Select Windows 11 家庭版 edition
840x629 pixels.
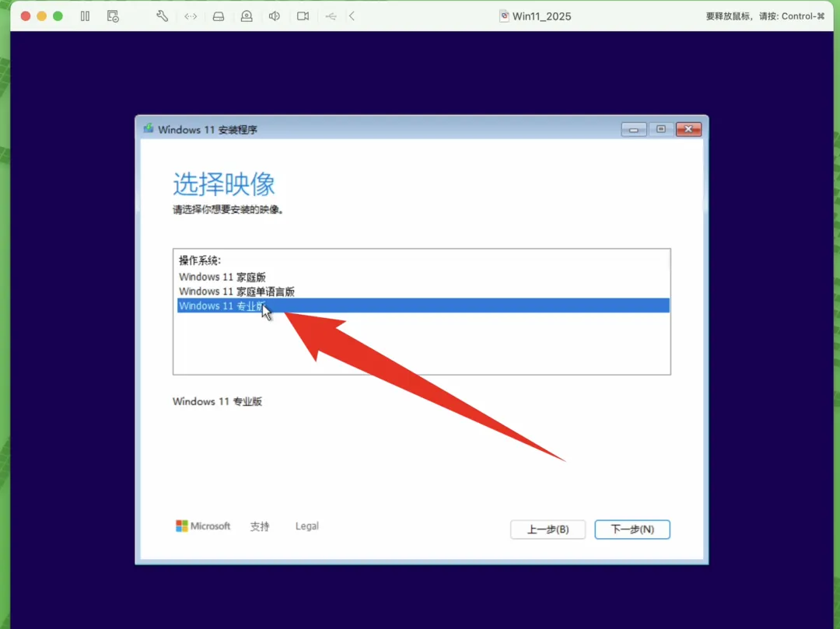point(423,277)
